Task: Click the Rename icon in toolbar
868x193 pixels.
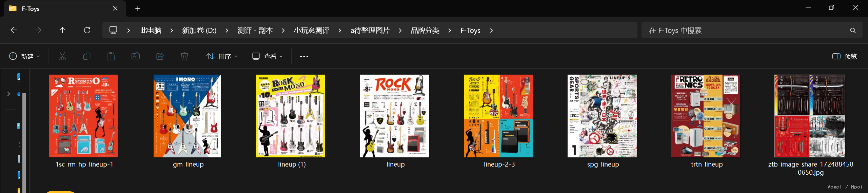Action: (x=136, y=56)
